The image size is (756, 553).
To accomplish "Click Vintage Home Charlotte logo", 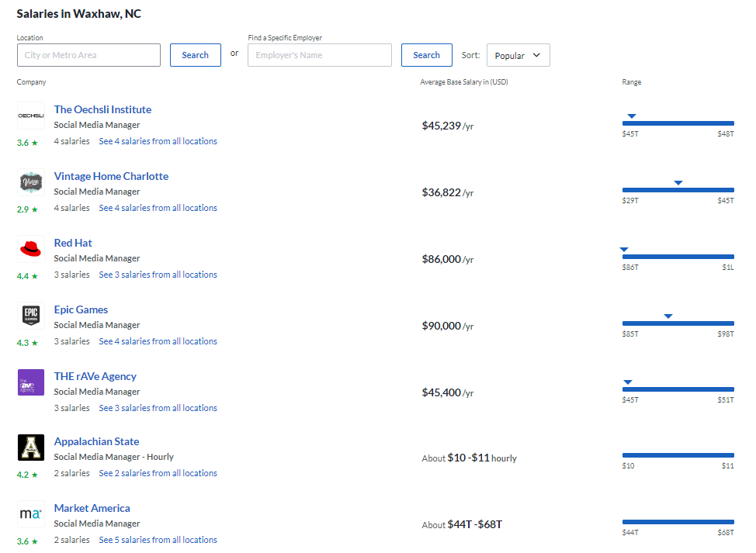I will tap(31, 182).
